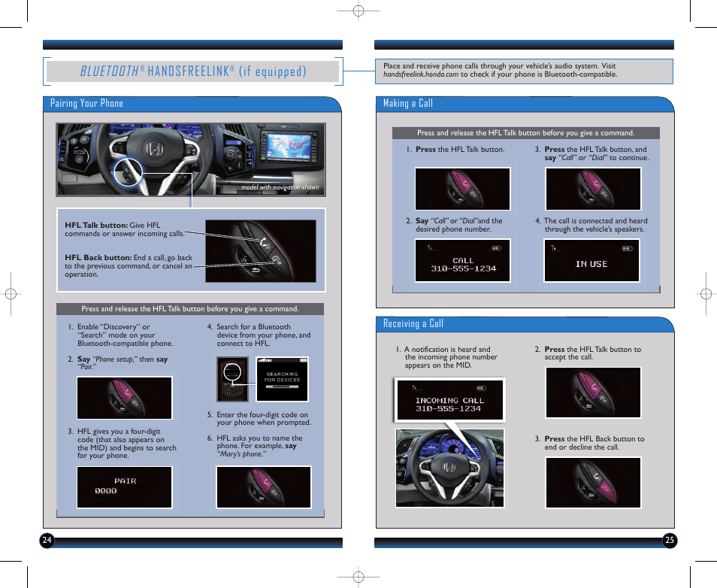This screenshot has height=588, width=717.
Task: Click the phone talk symbol in the close-up buttons photo
Action: click(265, 243)
